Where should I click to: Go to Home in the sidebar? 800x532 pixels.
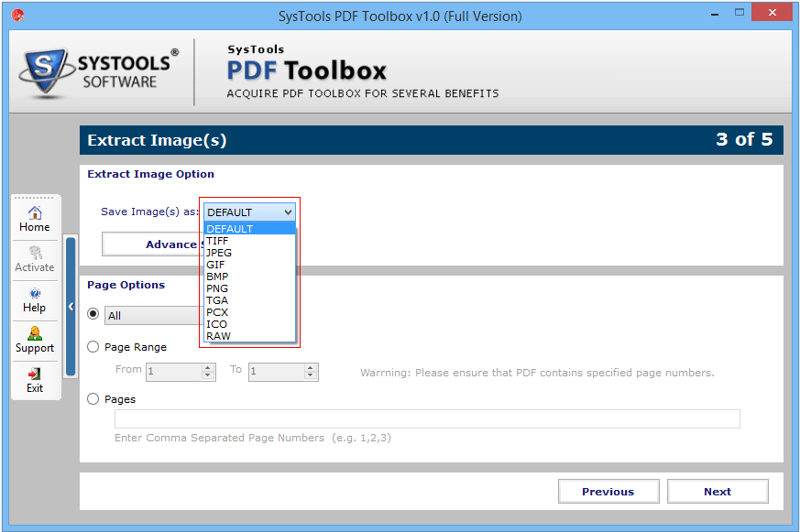pyautogui.click(x=35, y=220)
